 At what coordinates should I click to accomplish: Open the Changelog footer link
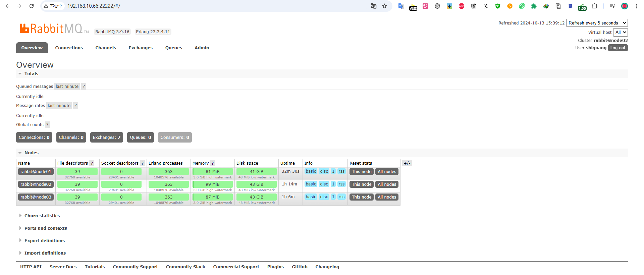[327, 267]
